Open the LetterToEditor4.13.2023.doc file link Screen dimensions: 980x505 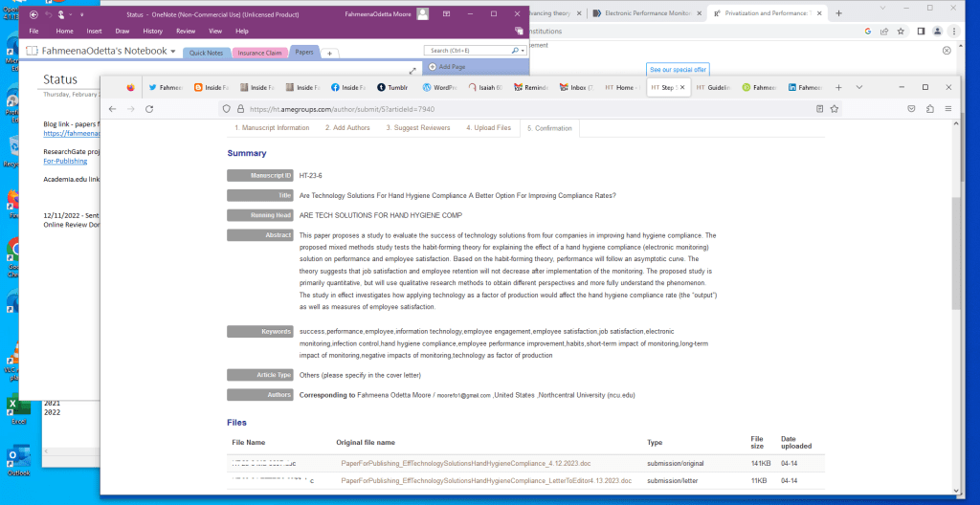coord(486,481)
